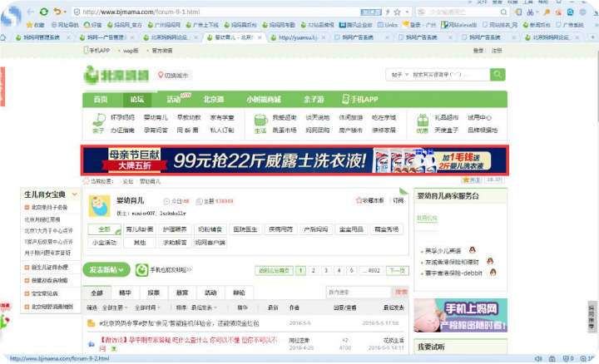
Task: Click the 威露士 laundry banner ad
Action: (295, 160)
